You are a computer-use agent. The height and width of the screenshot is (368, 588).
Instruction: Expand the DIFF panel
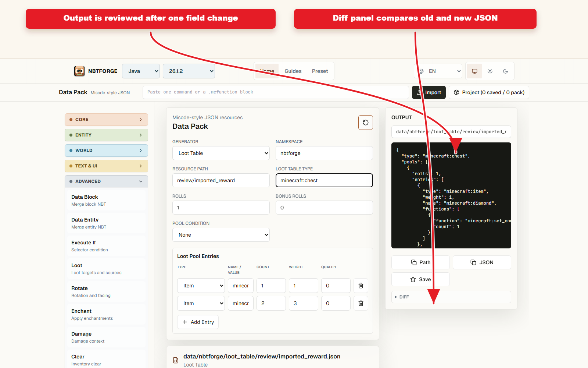click(x=451, y=297)
